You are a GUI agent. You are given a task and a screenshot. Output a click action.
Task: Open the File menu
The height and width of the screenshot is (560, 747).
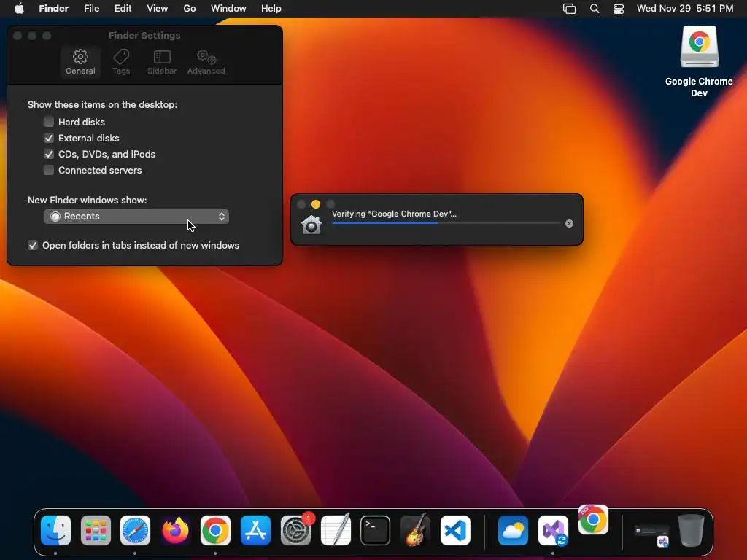[x=91, y=8]
